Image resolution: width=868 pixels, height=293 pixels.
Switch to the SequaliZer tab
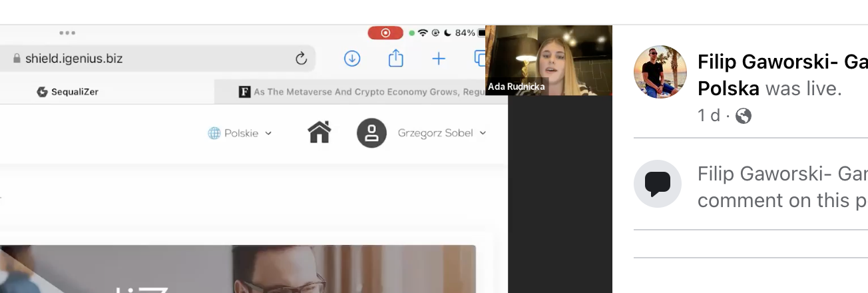pos(68,92)
